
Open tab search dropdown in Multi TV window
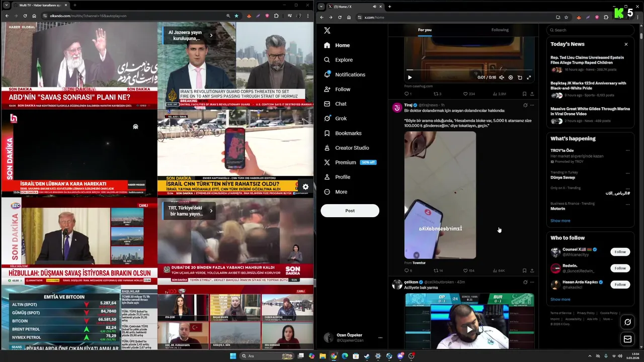(7, 5)
